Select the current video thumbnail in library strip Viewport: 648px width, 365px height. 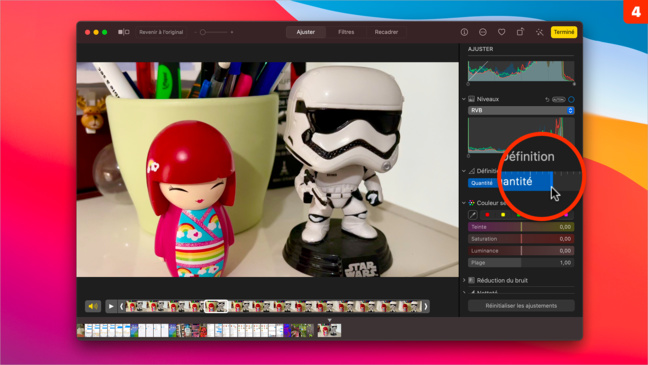tap(329, 330)
